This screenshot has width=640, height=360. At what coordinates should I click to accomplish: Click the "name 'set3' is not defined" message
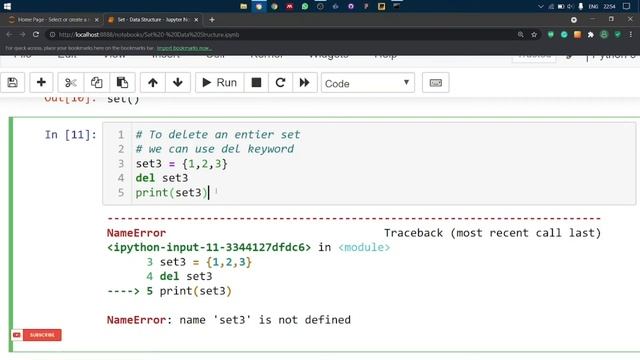[265, 320]
